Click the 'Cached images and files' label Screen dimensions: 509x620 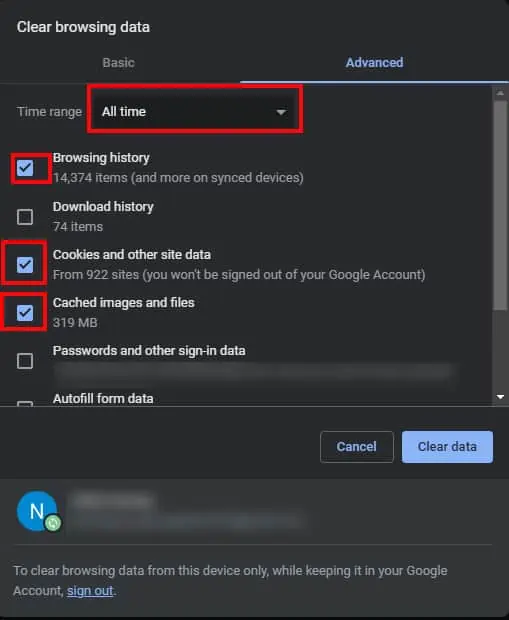click(x=124, y=303)
